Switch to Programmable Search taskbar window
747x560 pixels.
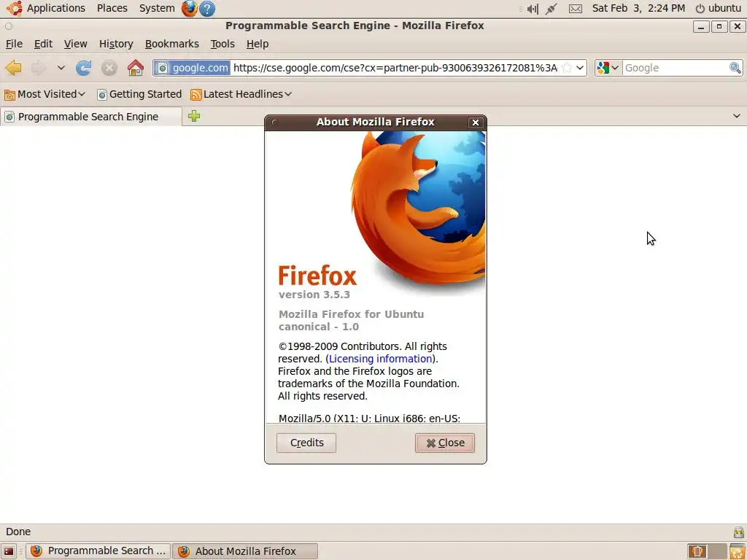98,551
